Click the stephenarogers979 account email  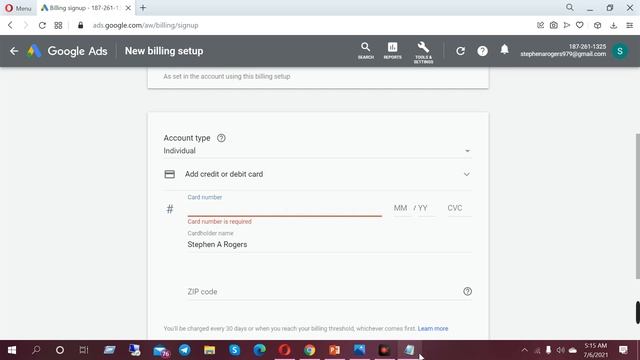tap(563, 54)
